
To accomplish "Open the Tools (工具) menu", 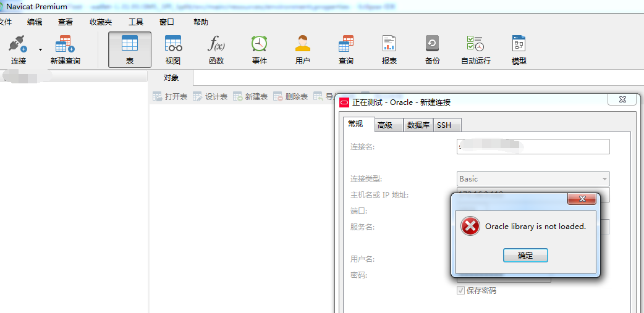I will click(x=136, y=22).
